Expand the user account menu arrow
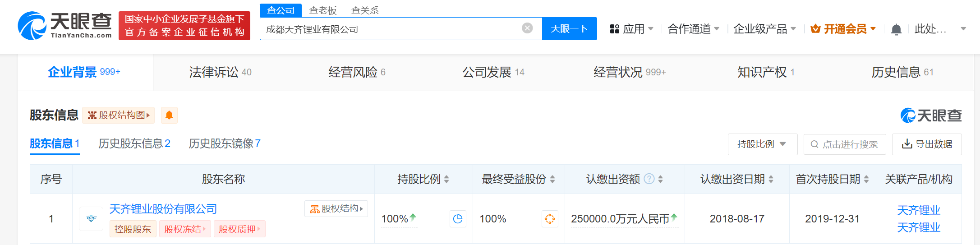 click(x=963, y=29)
